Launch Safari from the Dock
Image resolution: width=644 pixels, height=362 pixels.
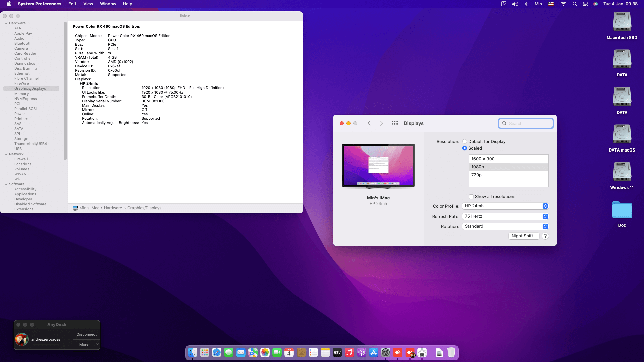coord(217,352)
